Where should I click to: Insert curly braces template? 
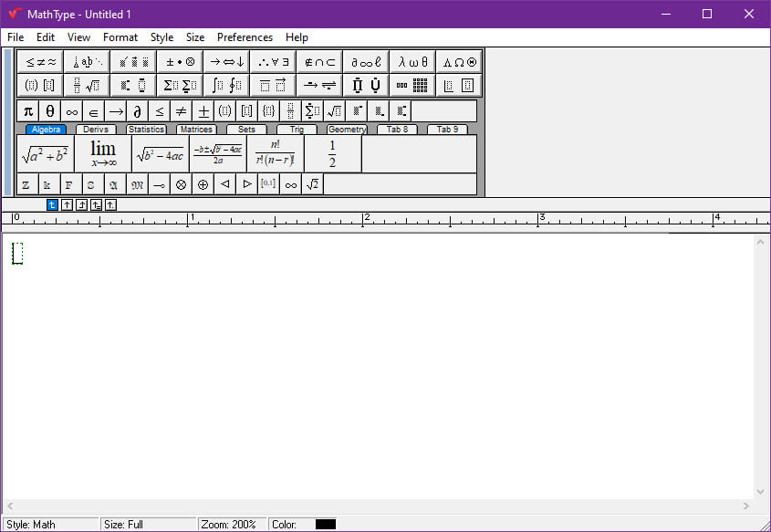[x=268, y=111]
